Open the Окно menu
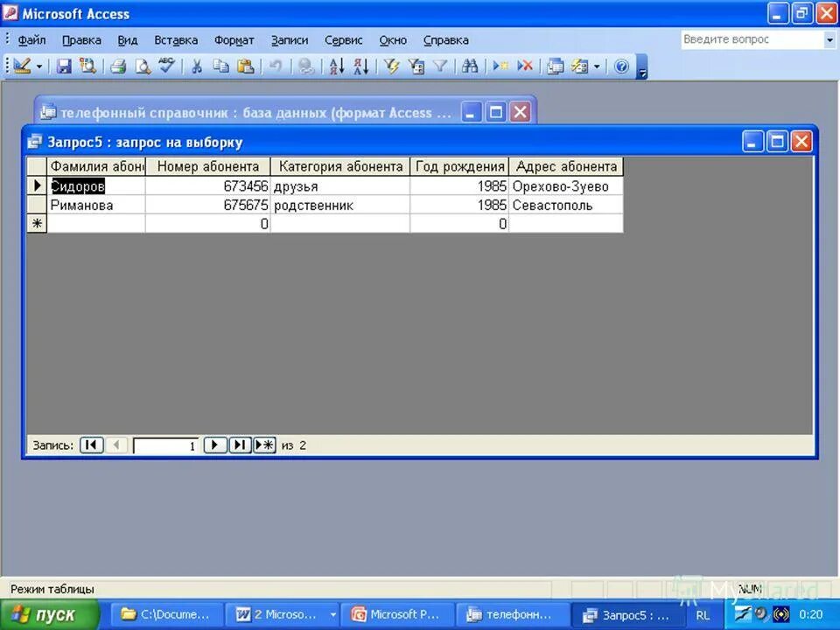 coord(393,40)
